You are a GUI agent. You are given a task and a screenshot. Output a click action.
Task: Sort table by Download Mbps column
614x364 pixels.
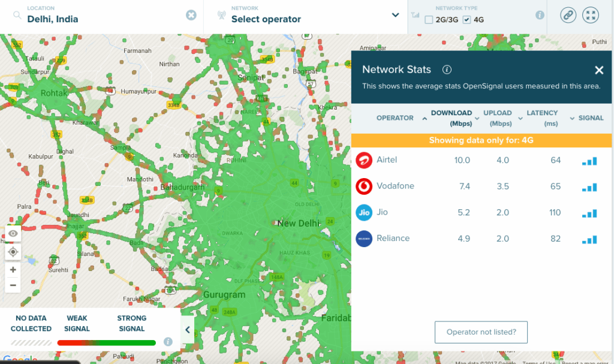[x=452, y=118]
